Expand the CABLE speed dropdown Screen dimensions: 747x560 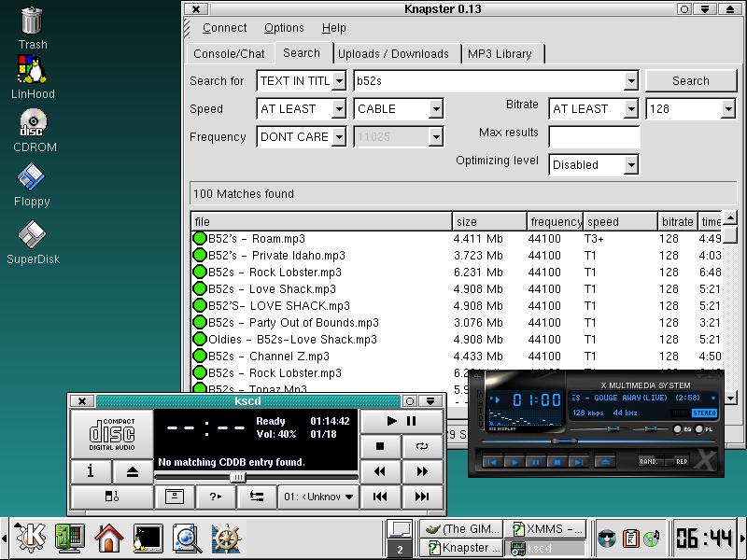coord(435,109)
